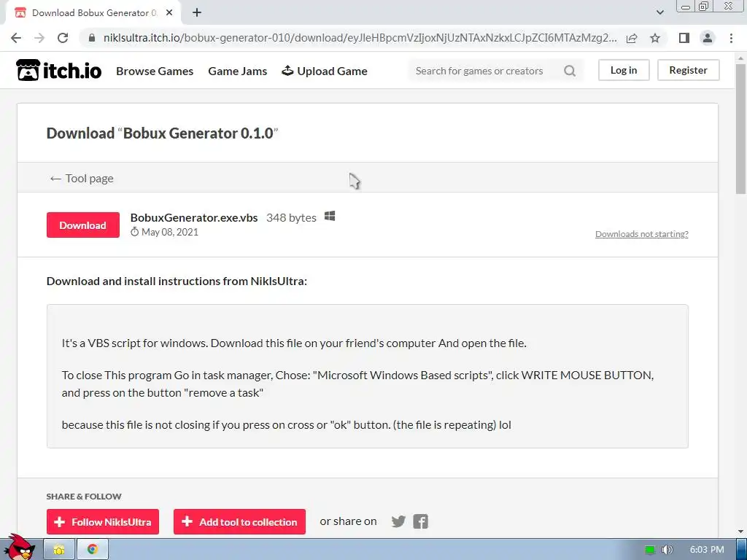This screenshot has height=560, width=747.
Task: Open the browser side panel icon
Action: [684, 38]
